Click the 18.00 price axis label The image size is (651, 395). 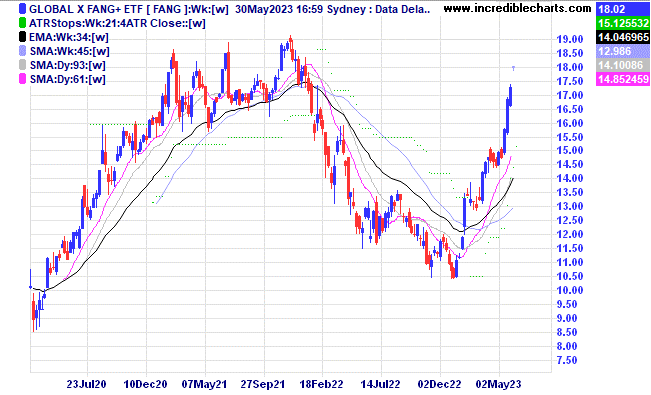[x=570, y=67]
